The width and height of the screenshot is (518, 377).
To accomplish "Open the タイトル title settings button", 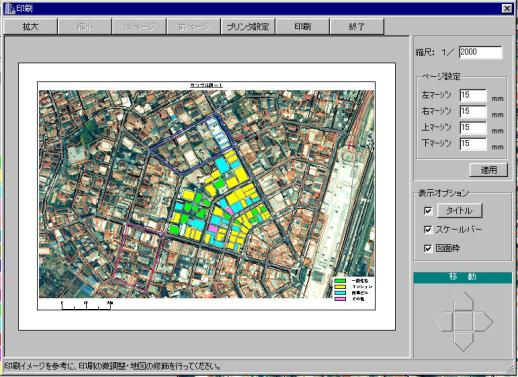I will (x=459, y=211).
